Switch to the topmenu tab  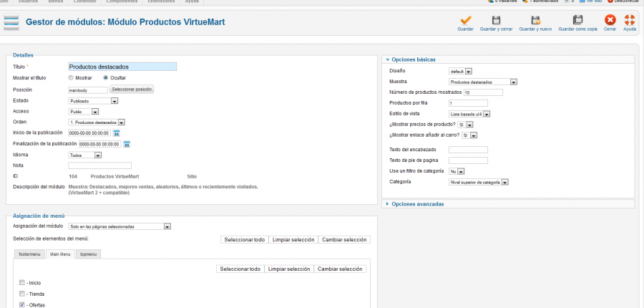[x=88, y=254]
